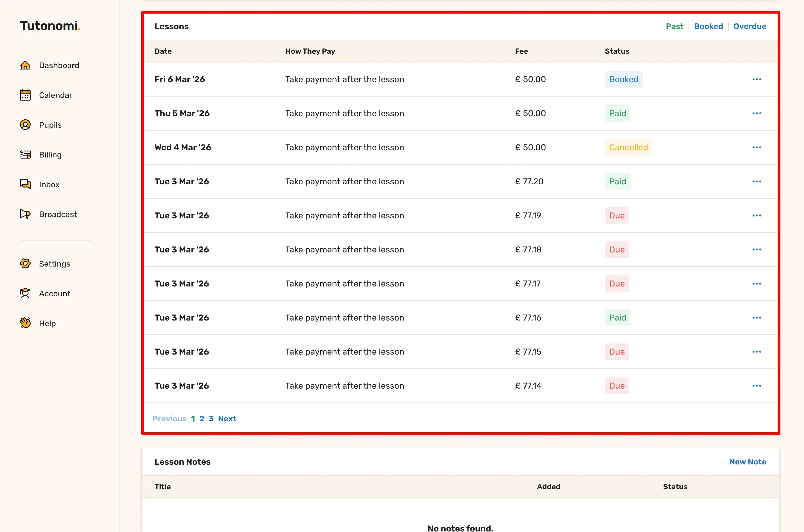Image resolution: width=804 pixels, height=532 pixels.
Task: Click the Settings gear icon
Action: tap(25, 264)
